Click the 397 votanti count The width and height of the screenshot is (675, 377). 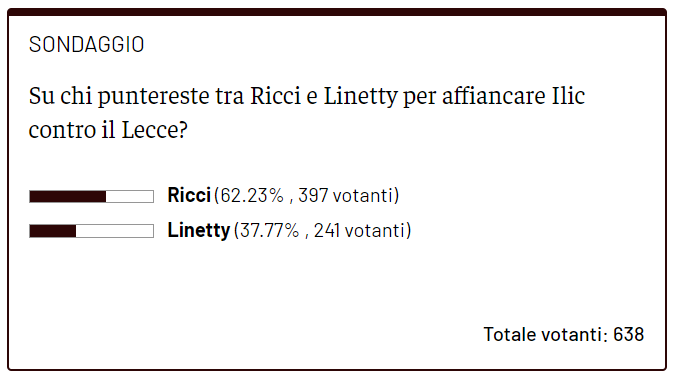(x=346, y=195)
